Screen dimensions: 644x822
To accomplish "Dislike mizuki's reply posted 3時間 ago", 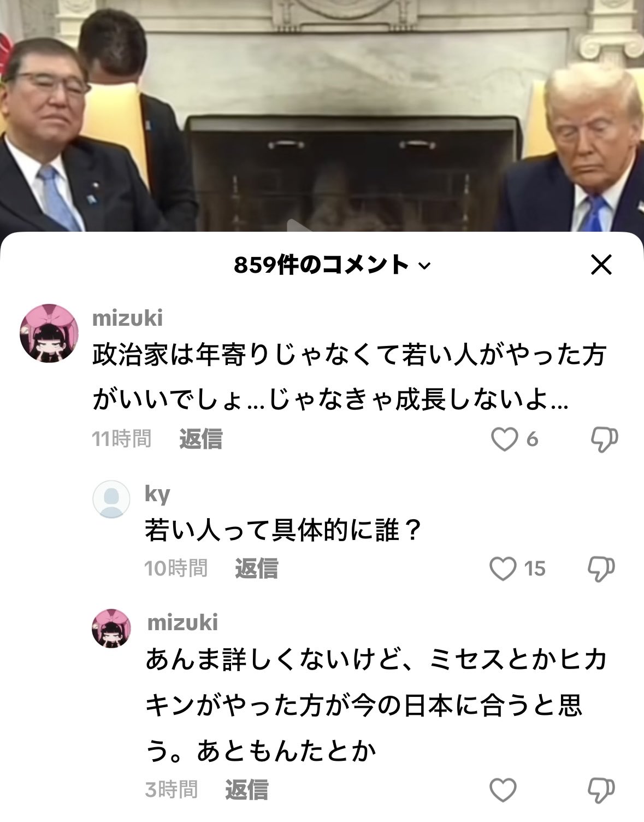I will (601, 790).
